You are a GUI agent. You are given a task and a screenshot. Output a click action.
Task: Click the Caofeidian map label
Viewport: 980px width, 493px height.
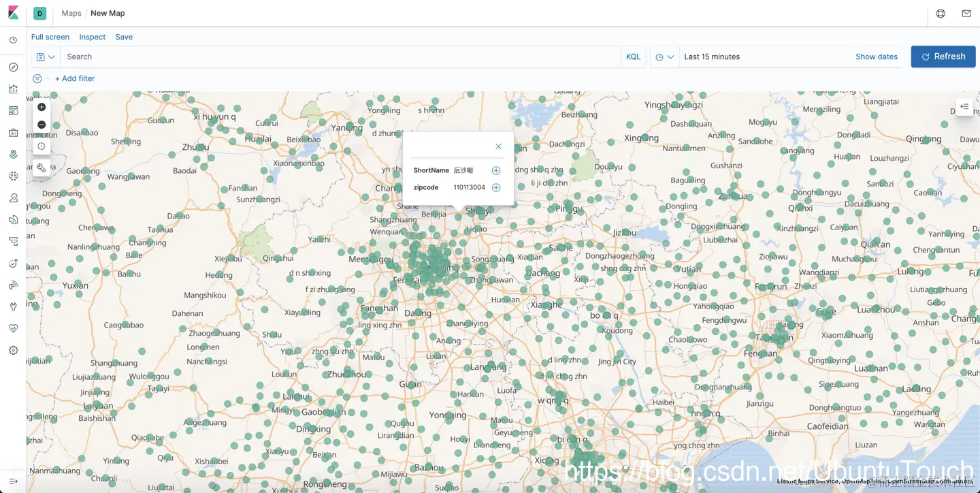point(828,426)
